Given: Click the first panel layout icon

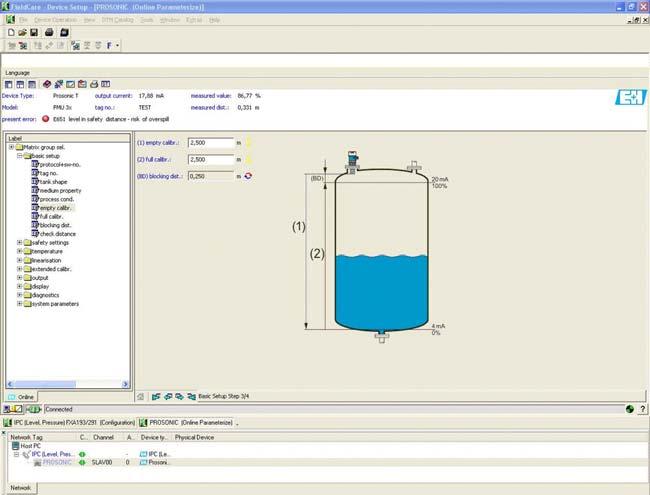Looking at the screenshot, I should (9, 84).
